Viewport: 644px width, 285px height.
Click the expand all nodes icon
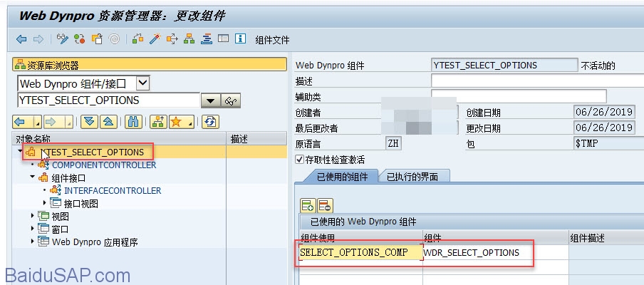tap(88, 122)
